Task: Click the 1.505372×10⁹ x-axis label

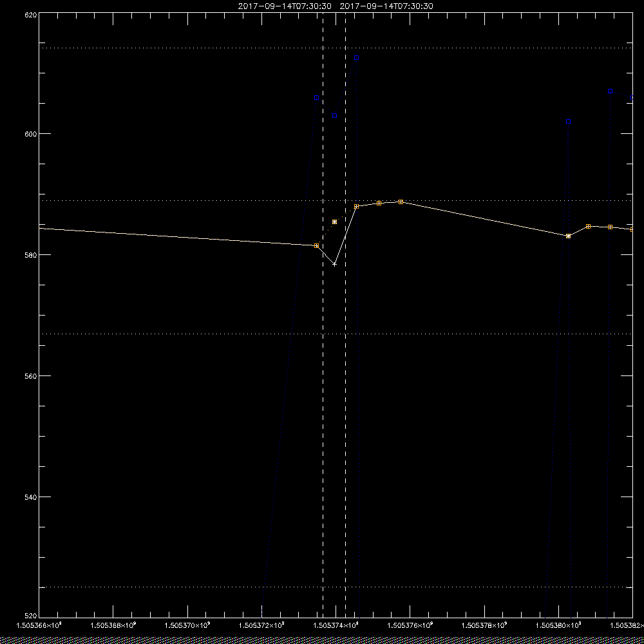Action: pyautogui.click(x=262, y=625)
